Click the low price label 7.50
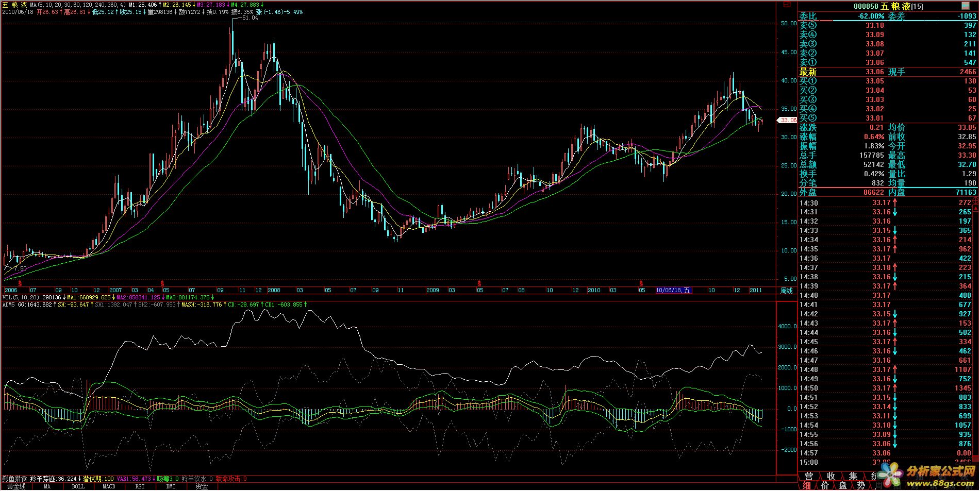 coord(20,268)
